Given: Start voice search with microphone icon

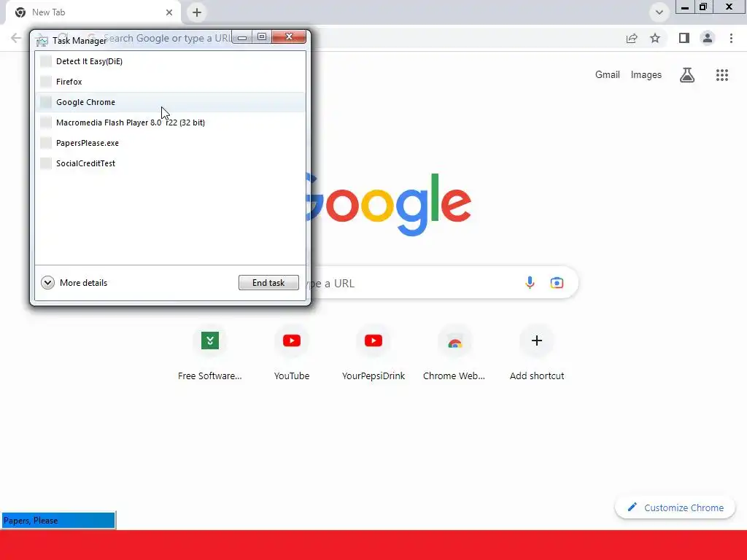Looking at the screenshot, I should tap(530, 283).
